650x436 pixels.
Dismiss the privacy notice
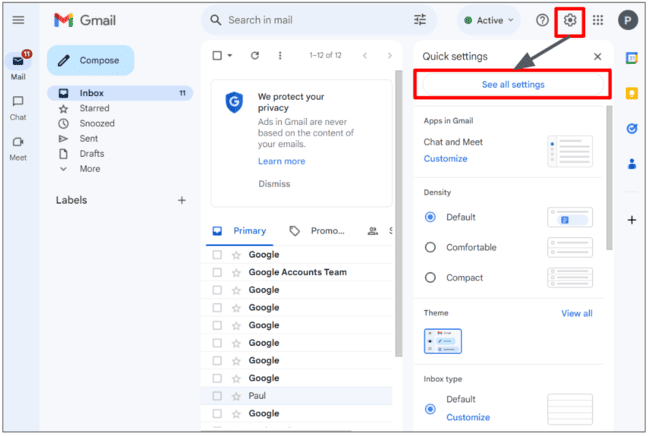pyautogui.click(x=274, y=184)
